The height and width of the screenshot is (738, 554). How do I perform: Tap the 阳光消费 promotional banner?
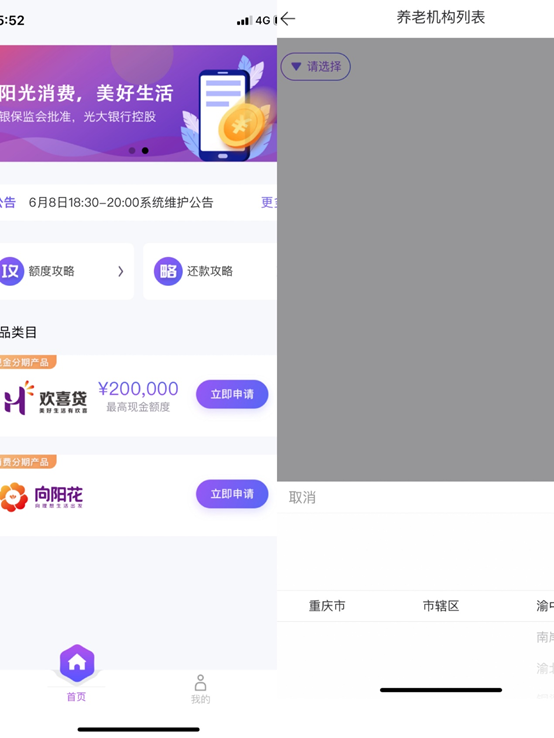click(138, 104)
